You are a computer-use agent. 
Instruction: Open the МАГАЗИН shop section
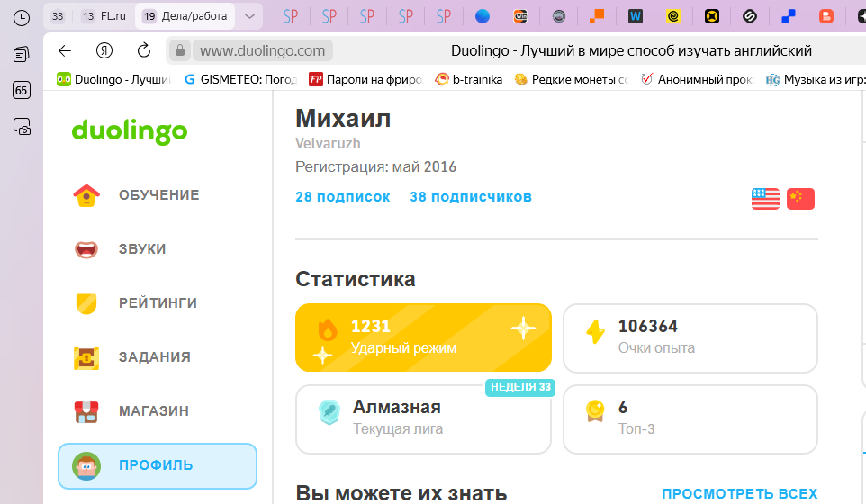[x=158, y=411]
